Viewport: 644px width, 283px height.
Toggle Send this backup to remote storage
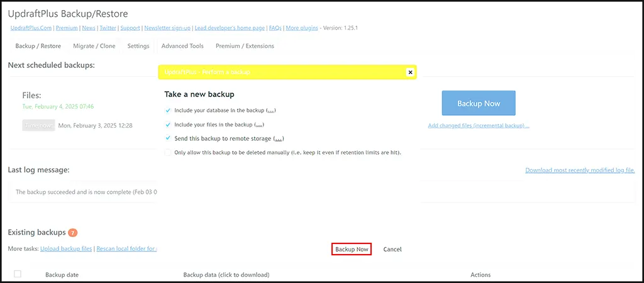tap(167, 138)
